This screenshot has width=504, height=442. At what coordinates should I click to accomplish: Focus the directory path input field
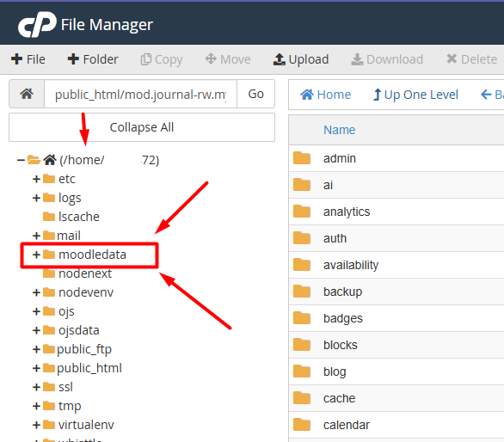(140, 94)
